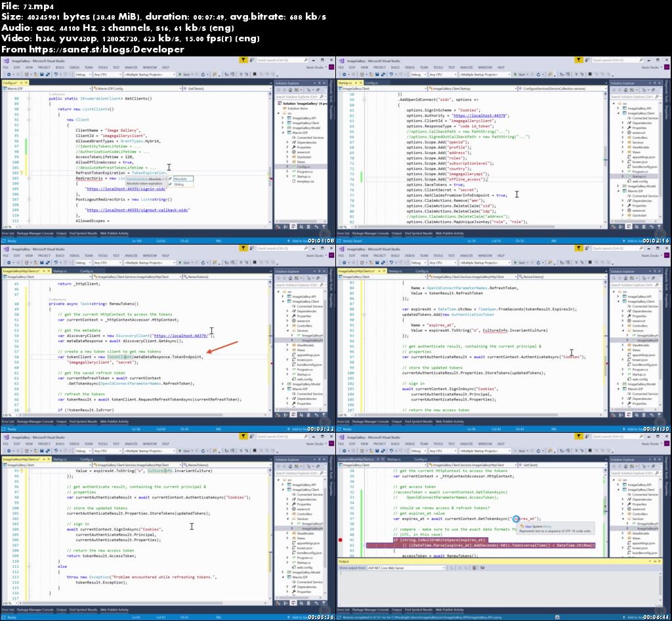In the 00:02:16 frame, click the https://localhost:44379 Authority link
The image size is (672, 621).
coord(480,115)
